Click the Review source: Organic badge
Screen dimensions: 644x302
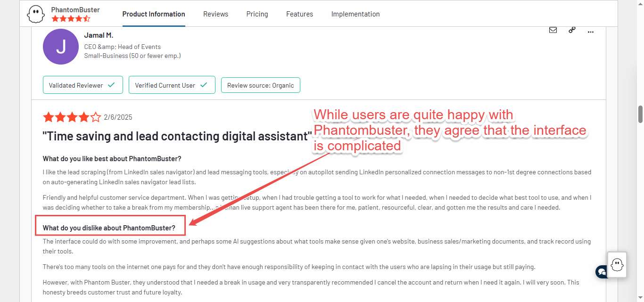(261, 85)
